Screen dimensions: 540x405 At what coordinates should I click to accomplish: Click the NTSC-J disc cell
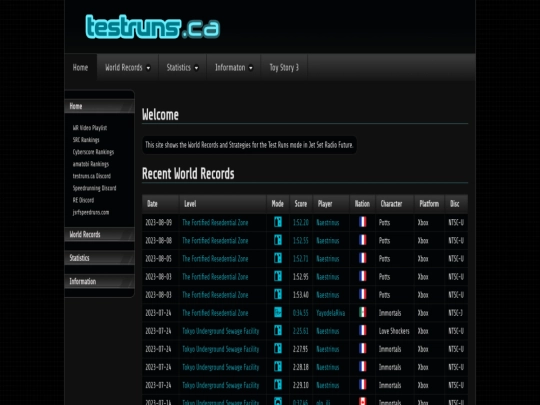pos(456,313)
